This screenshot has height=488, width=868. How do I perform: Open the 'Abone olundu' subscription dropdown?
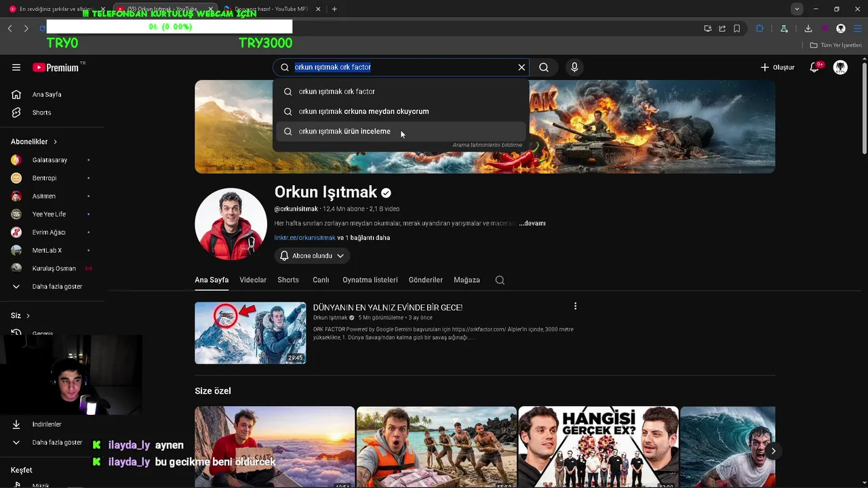[x=312, y=256]
